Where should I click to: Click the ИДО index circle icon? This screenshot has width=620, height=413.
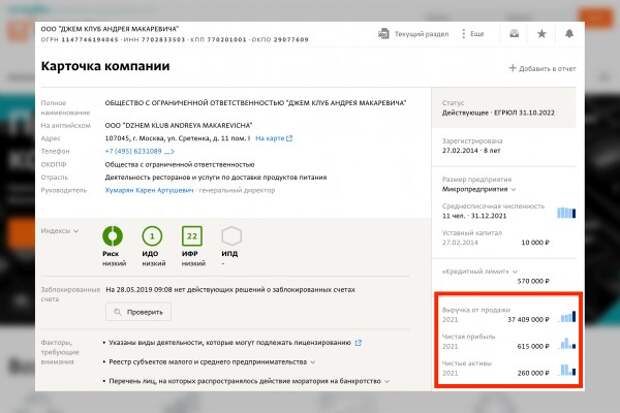(x=153, y=237)
